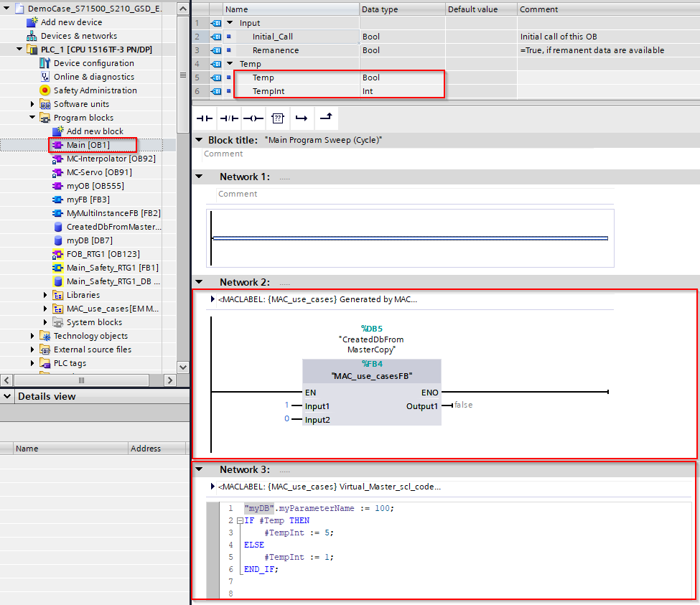Click the Safety Administration icon
The width and height of the screenshot is (700, 605).
coord(45,90)
